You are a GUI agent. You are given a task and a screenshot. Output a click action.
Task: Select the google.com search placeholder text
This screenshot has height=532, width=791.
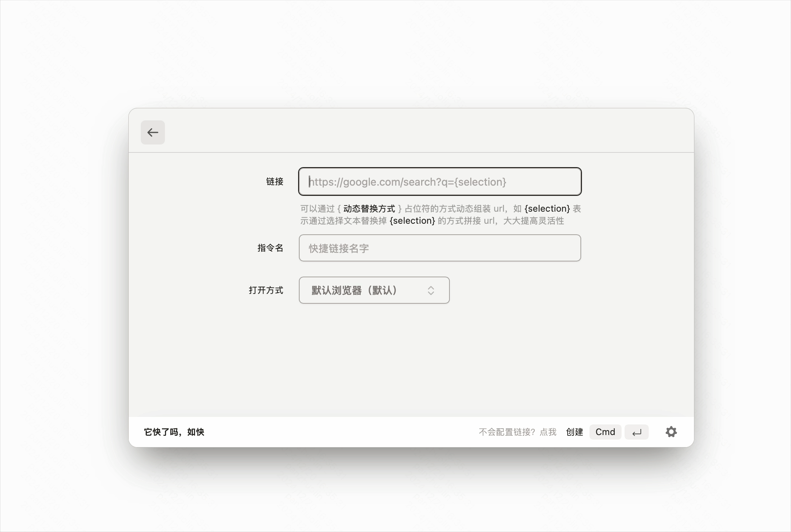pos(408,182)
